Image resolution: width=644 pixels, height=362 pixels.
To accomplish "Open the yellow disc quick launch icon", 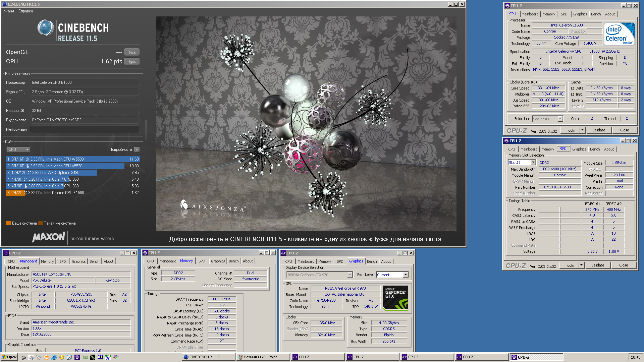I will click(62, 357).
